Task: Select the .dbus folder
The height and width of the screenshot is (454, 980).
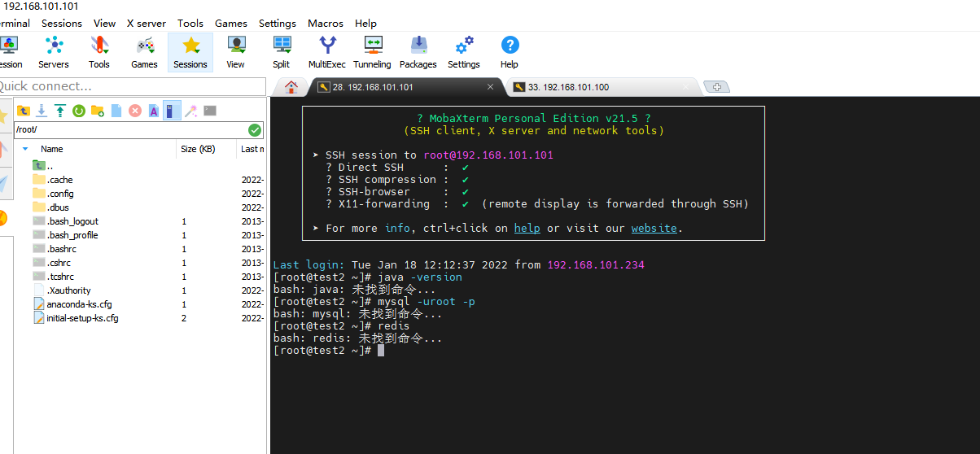Action: [x=50, y=207]
